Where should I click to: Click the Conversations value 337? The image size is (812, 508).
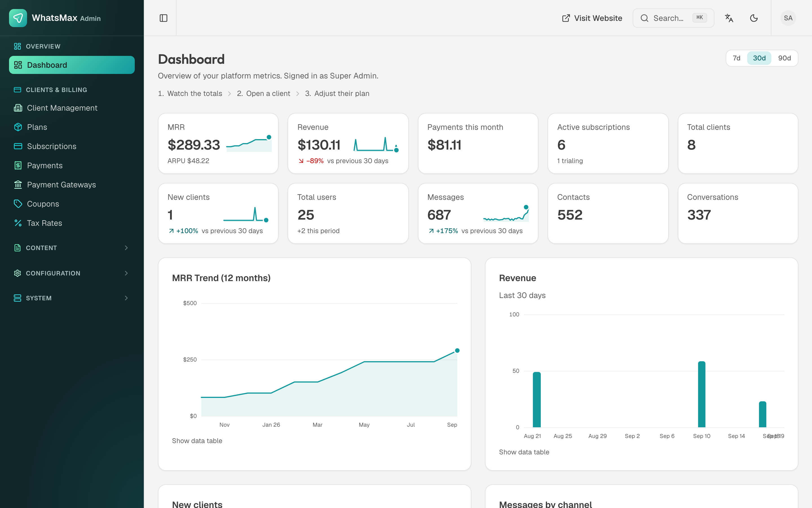click(699, 215)
